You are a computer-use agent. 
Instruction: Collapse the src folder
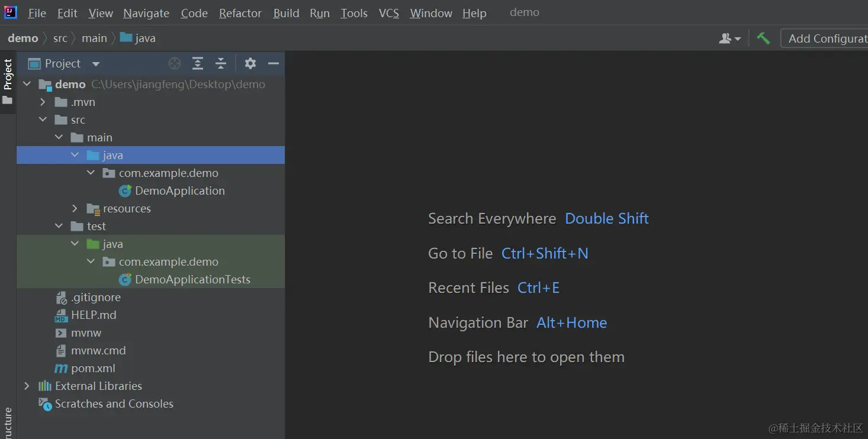coord(43,120)
